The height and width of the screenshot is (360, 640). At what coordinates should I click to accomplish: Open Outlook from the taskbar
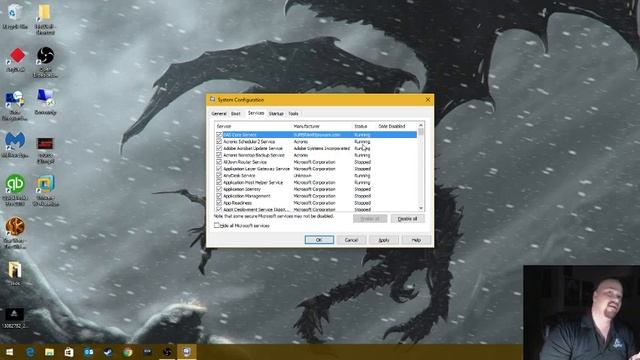click(88, 352)
